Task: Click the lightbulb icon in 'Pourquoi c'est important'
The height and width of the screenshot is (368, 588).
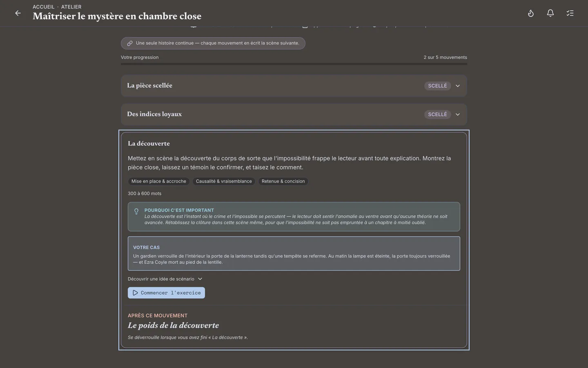Action: coord(136,211)
